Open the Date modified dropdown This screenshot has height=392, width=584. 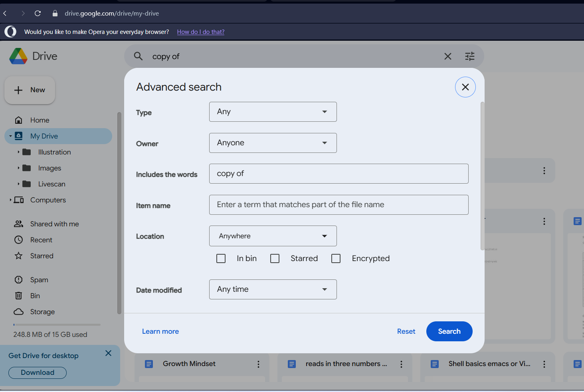click(273, 289)
